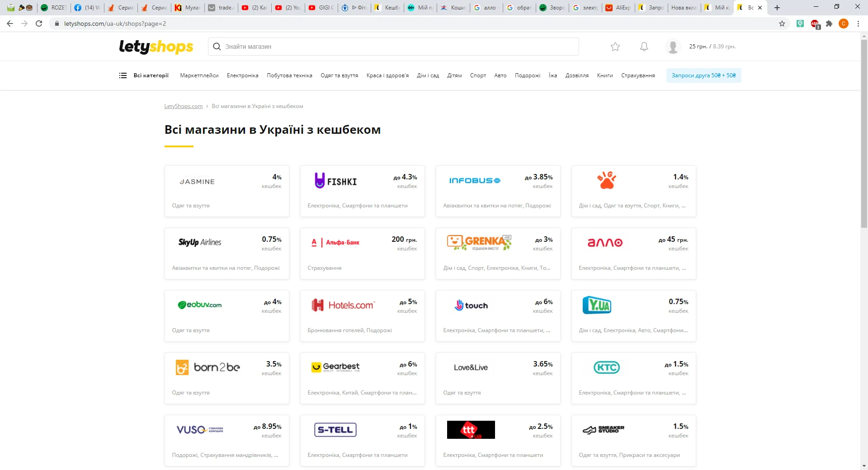Click the 25 грн. balance text
Image resolution: width=868 pixels, height=470 pixels.
698,47
